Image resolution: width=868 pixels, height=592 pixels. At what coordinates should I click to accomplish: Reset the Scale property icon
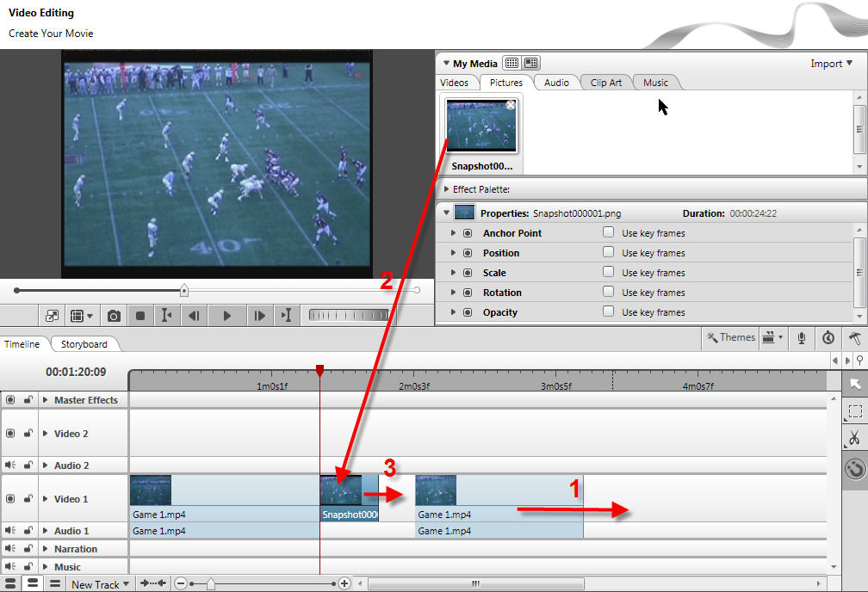tap(468, 273)
